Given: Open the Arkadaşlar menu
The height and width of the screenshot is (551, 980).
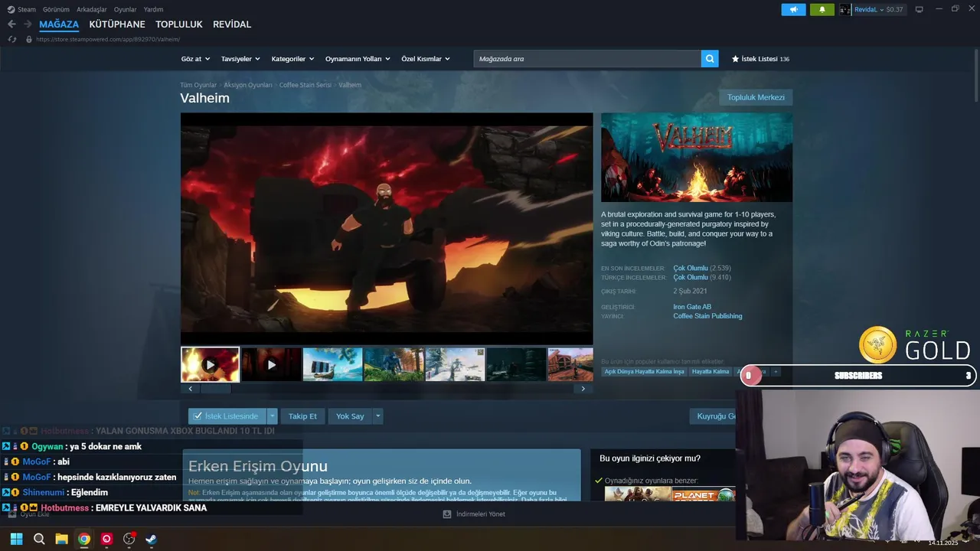Looking at the screenshot, I should 92,9.
